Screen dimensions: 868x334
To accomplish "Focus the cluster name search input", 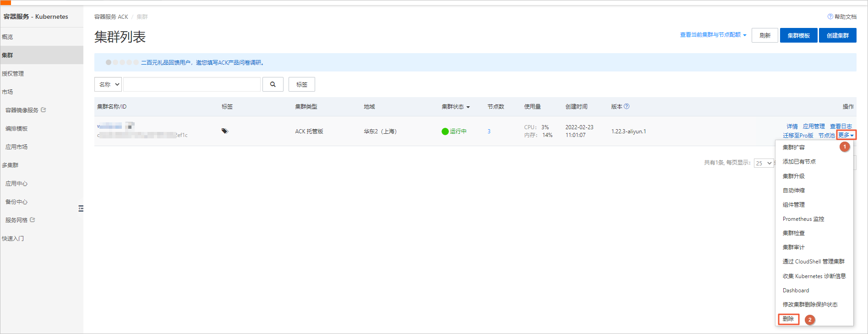I will point(192,84).
